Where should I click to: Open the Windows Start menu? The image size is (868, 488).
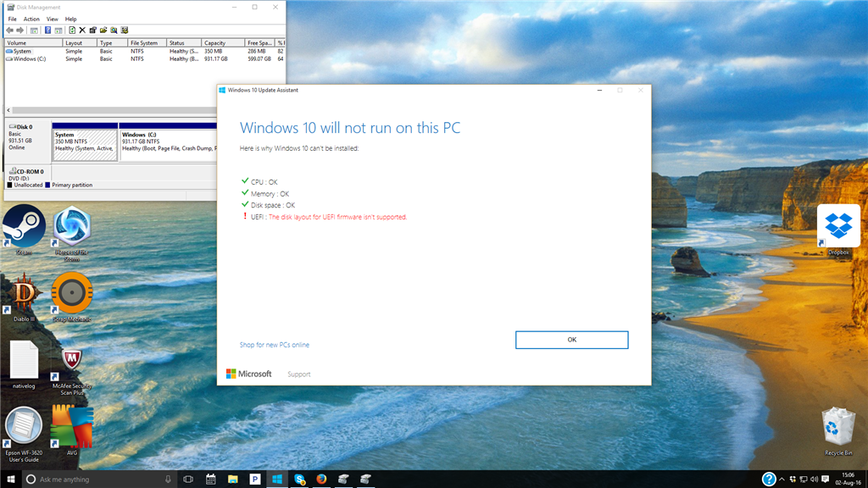(10, 480)
